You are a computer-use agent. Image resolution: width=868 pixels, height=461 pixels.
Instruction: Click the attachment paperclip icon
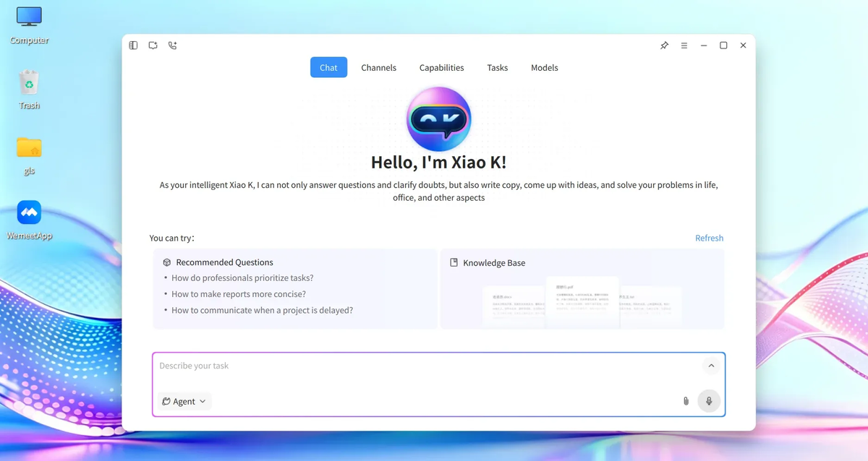pyautogui.click(x=686, y=401)
